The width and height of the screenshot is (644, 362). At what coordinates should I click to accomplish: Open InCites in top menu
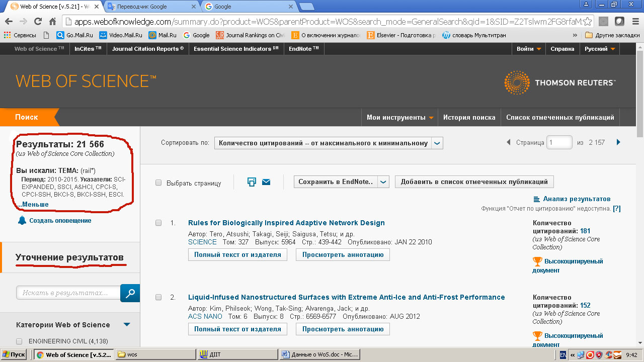pyautogui.click(x=88, y=49)
